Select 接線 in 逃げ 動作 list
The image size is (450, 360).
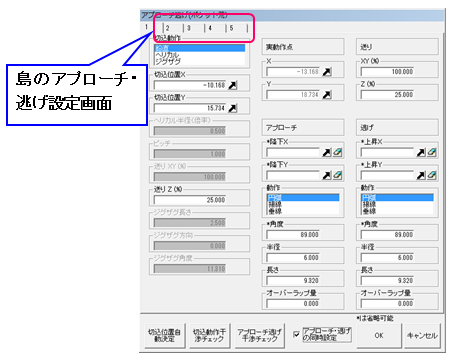click(x=397, y=204)
